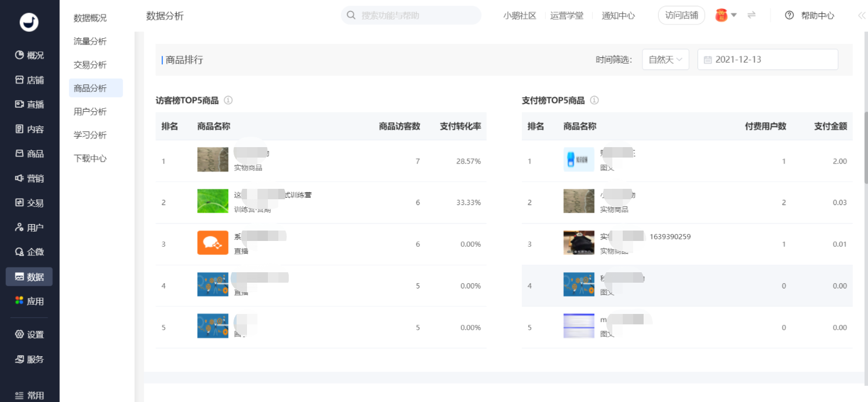This screenshot has height=402, width=868.
Task: Click the 数据分析 page title
Action: point(165,16)
